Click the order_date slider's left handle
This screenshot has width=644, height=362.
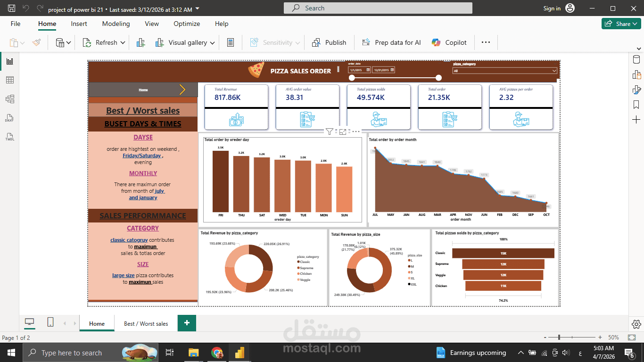(351, 78)
